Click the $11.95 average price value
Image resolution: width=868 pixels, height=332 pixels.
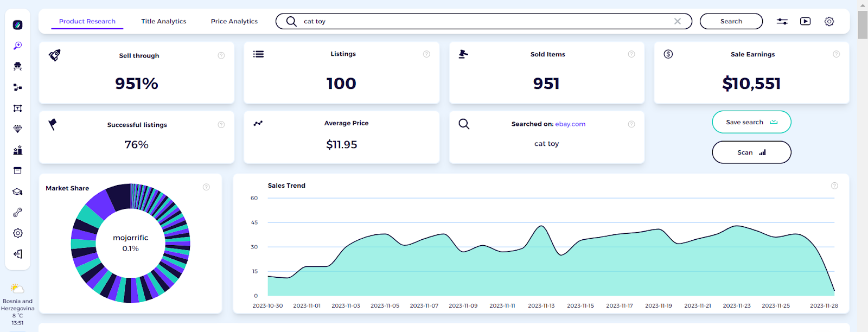(342, 144)
